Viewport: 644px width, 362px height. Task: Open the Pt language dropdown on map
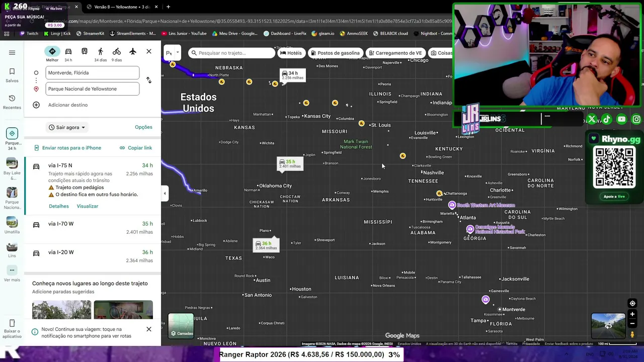pyautogui.click(x=172, y=53)
